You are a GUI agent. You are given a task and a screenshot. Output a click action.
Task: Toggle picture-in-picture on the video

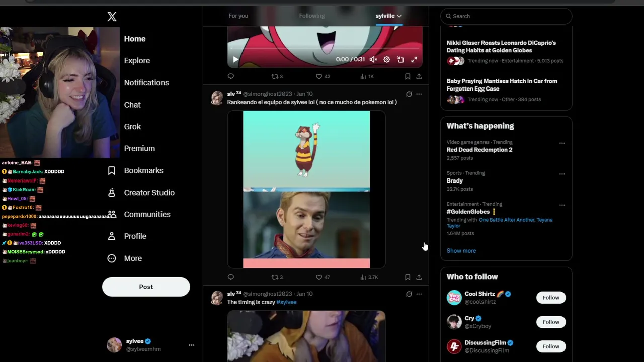pos(400,59)
